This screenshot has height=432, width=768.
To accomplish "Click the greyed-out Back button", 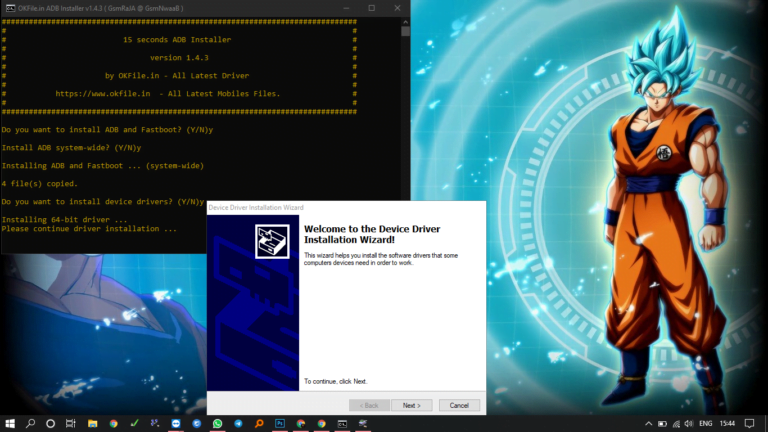I will tap(369, 405).
